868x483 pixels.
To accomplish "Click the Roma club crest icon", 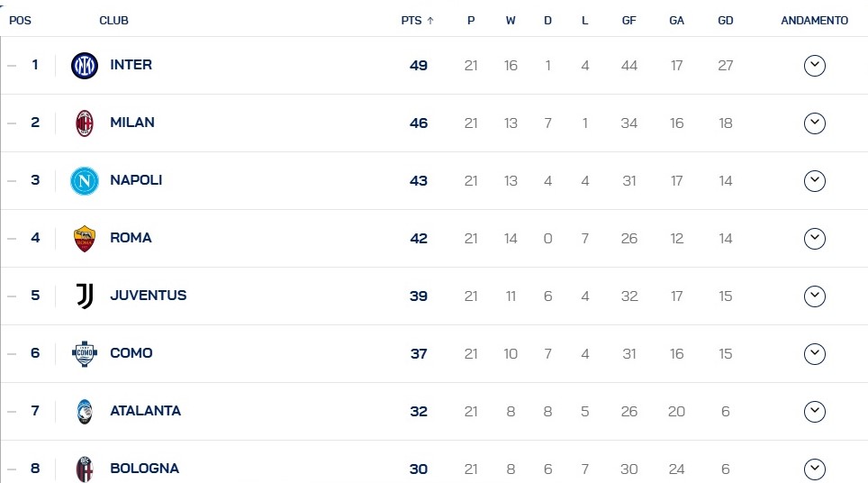I will tap(84, 238).
